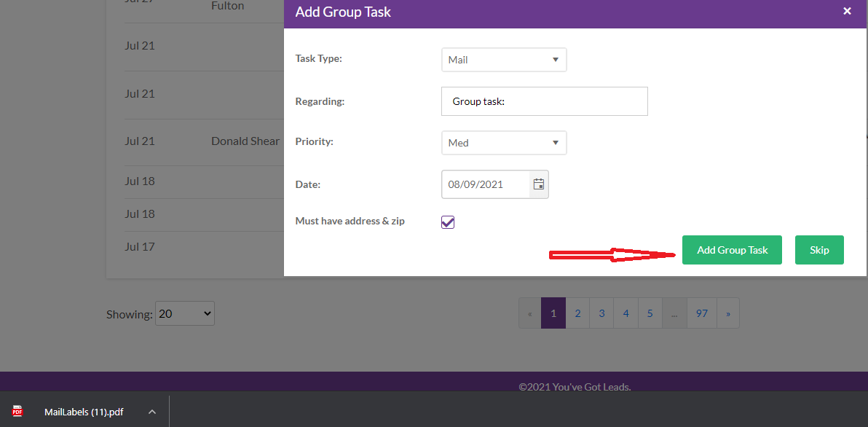Close the Add Group Task dialog

coord(847,11)
